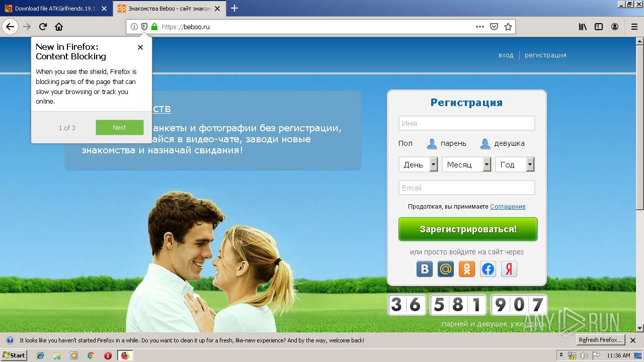The width and height of the screenshot is (644, 362).
Task: Click the page vertical scrollbar
Action: click(640, 184)
